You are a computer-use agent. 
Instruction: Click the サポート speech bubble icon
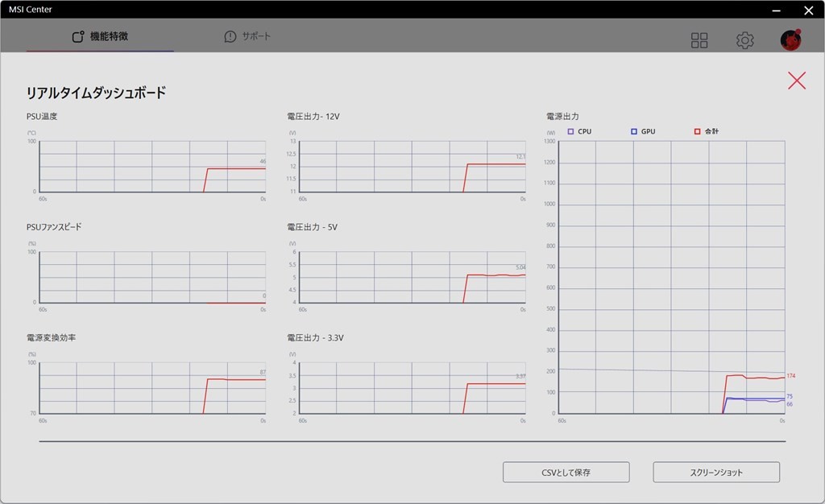tap(230, 36)
